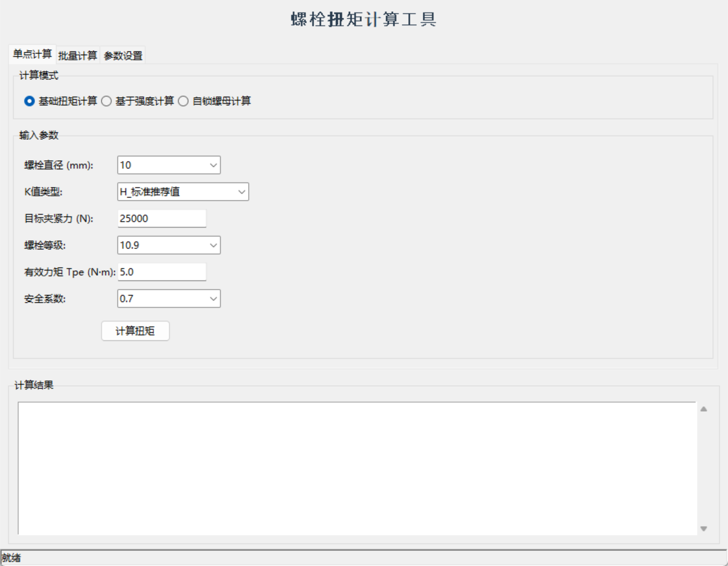Click inside the 目标夹紧力 input field
Screen dimensions: 728x566
coord(162,218)
